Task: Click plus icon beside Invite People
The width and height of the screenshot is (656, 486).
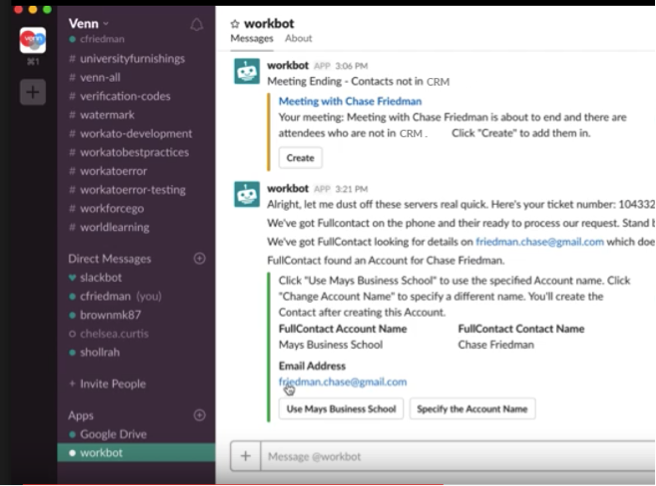Action: pyautogui.click(x=72, y=383)
